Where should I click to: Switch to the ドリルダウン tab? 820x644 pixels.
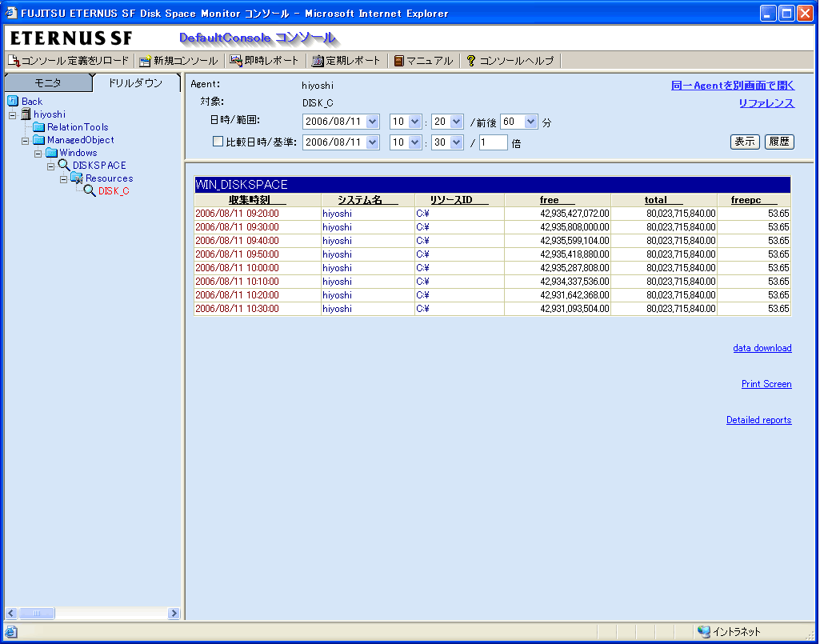(135, 82)
